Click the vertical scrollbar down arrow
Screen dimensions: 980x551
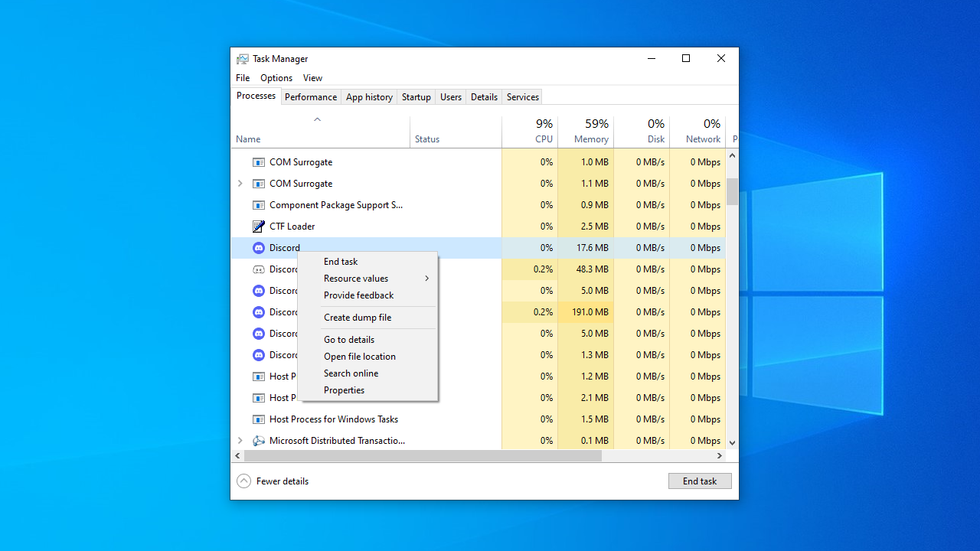(x=732, y=442)
